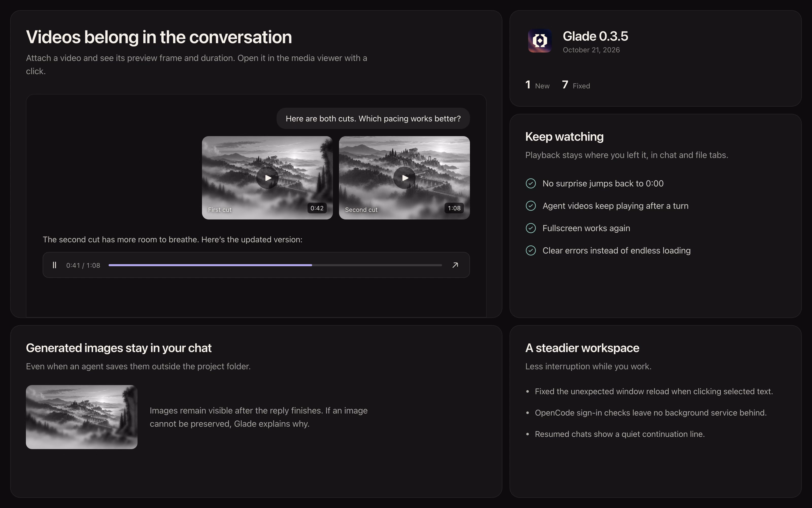Click checkmark beside No surprise jumps back
The height and width of the screenshot is (508, 812).
(531, 183)
